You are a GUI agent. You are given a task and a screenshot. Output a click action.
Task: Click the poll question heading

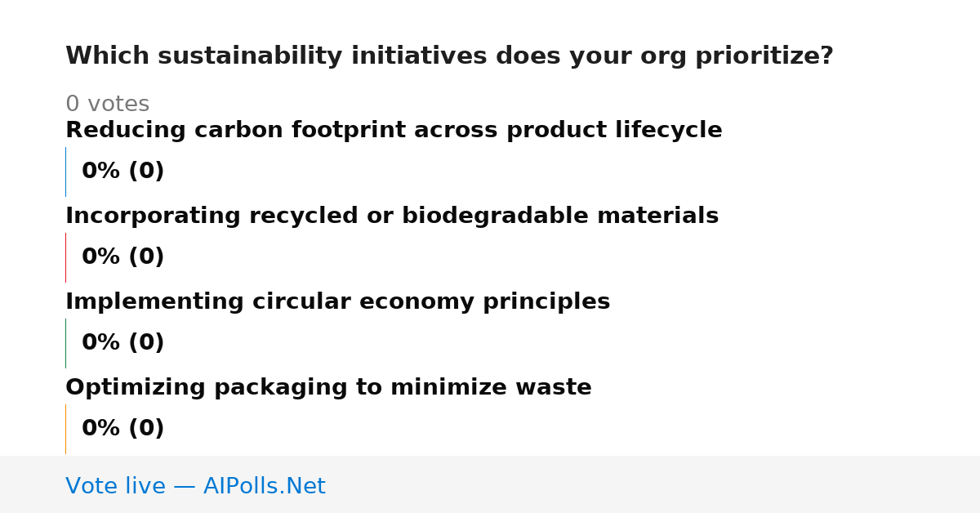[449, 56]
